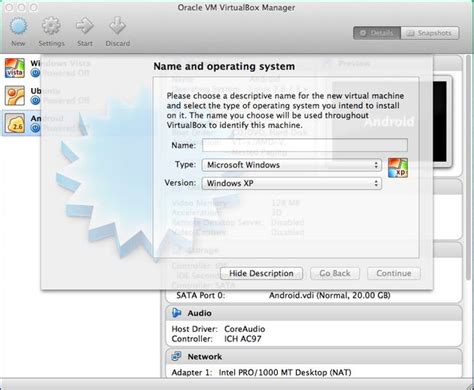Click the power state icon under Android
The image size is (474, 390).
click(35, 128)
